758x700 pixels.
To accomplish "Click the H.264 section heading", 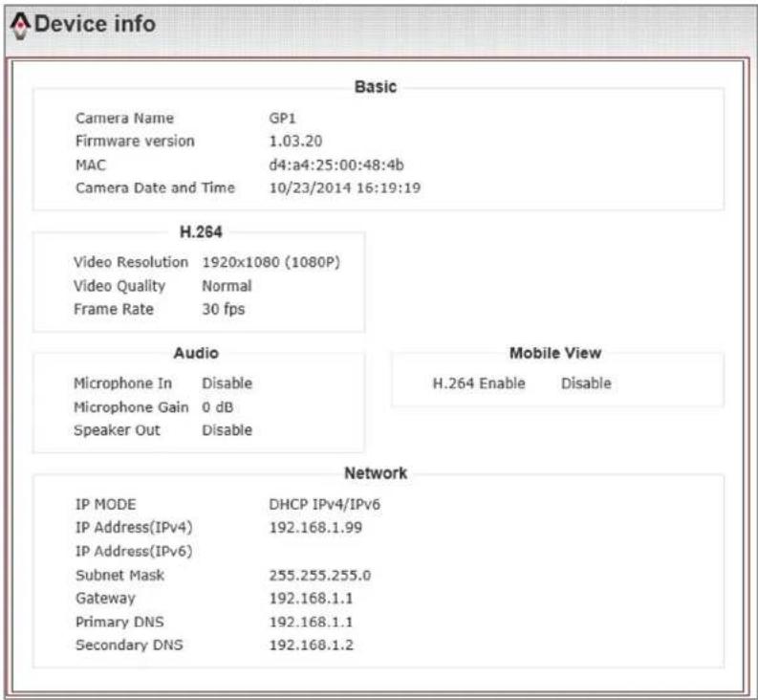I will tap(201, 232).
